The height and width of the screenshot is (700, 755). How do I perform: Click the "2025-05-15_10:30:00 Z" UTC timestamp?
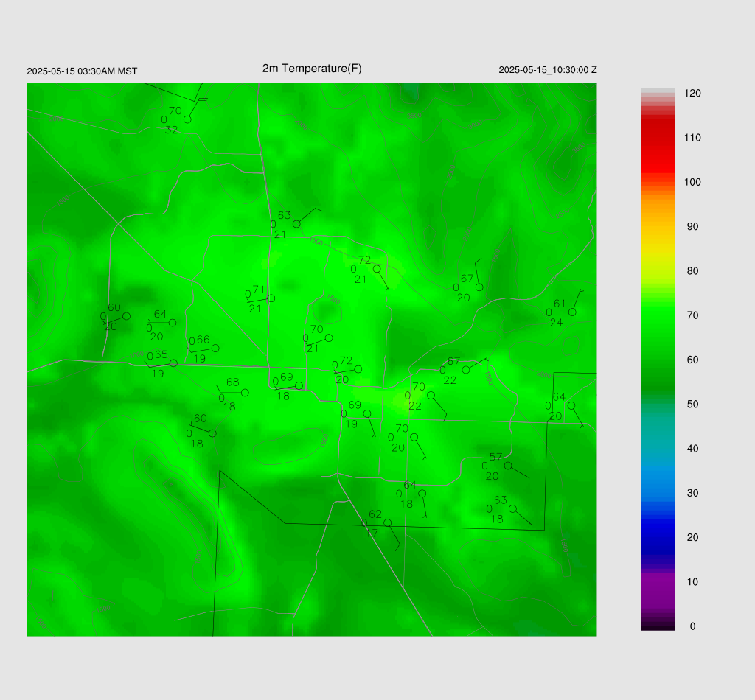pyautogui.click(x=548, y=70)
